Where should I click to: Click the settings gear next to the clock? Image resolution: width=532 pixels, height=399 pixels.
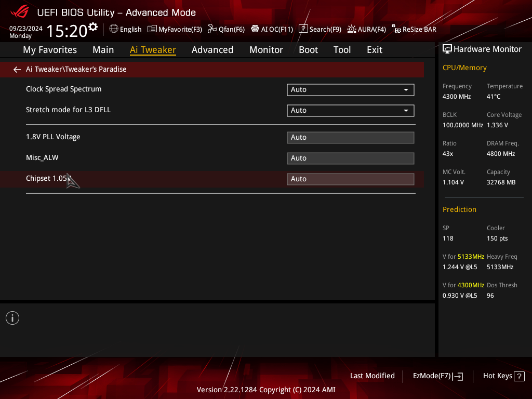tap(92, 27)
